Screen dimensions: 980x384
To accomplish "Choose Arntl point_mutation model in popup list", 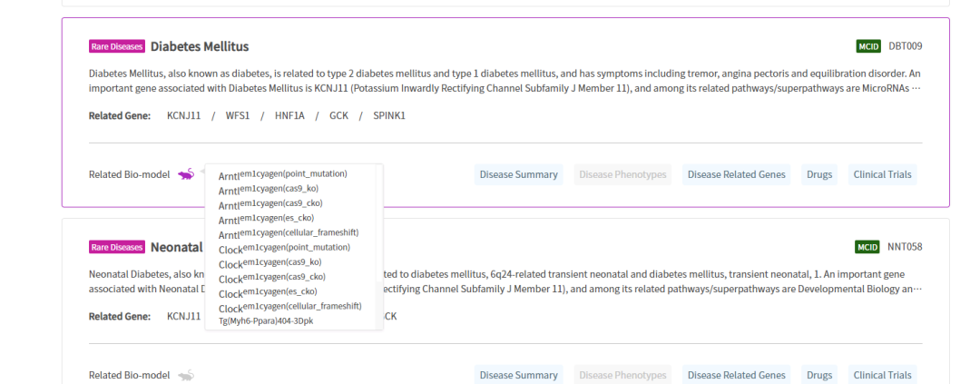I will click(282, 174).
